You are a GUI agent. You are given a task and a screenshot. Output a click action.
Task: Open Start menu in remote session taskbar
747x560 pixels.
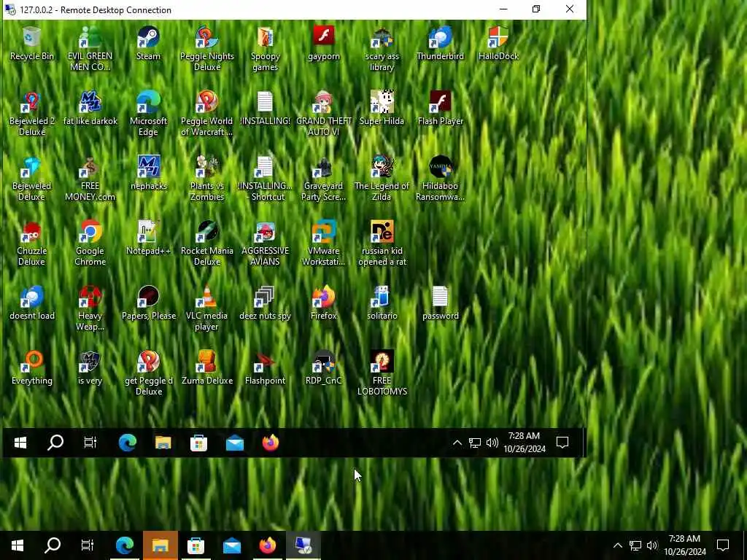click(20, 443)
